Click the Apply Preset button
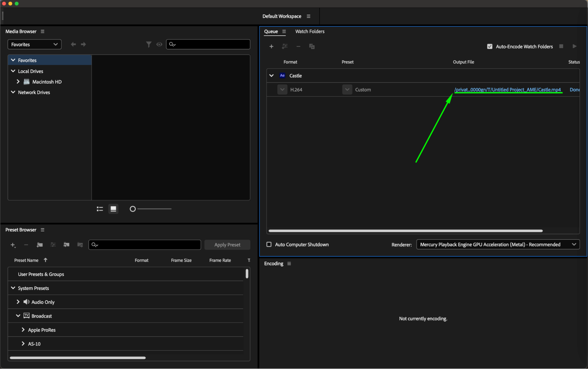Screen dimensions: 588x369 coord(227,245)
